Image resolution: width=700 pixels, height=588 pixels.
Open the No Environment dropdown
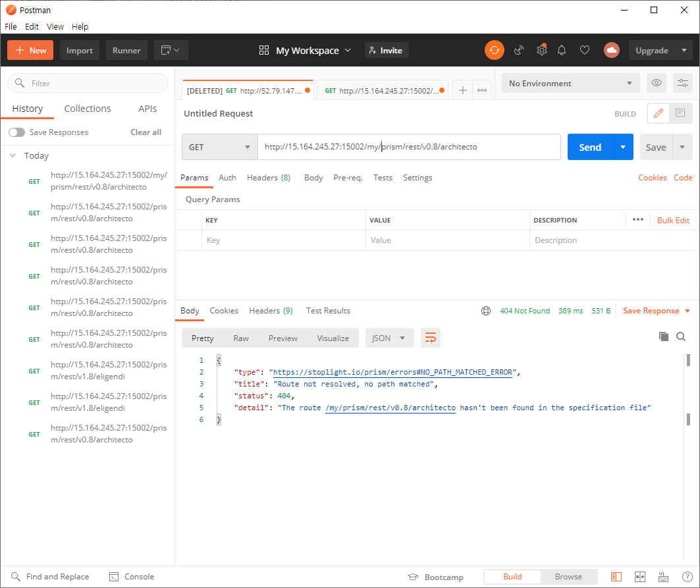[570, 83]
